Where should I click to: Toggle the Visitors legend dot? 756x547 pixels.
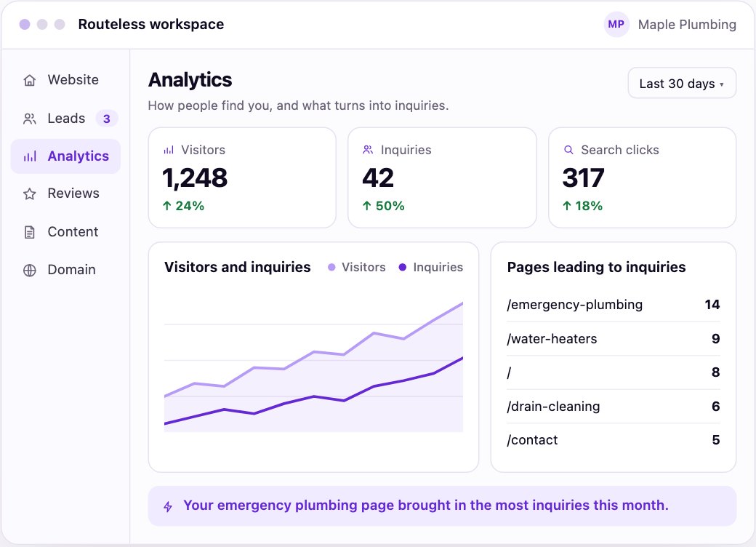tap(331, 267)
